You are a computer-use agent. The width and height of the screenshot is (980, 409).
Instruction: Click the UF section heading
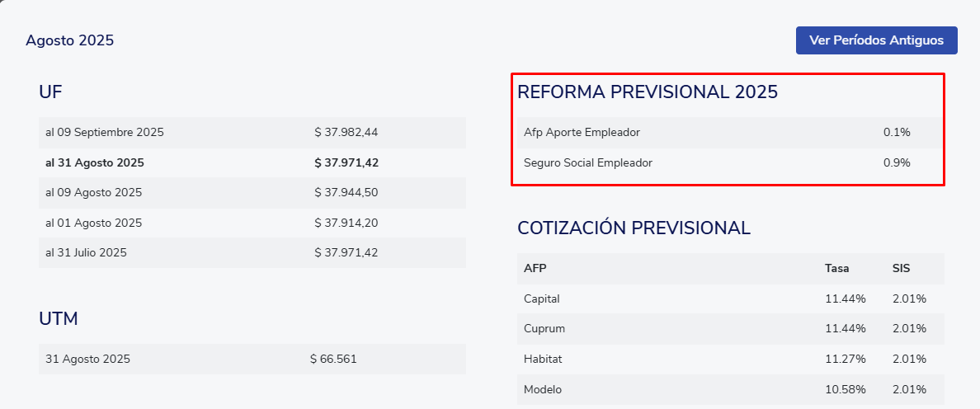click(50, 92)
